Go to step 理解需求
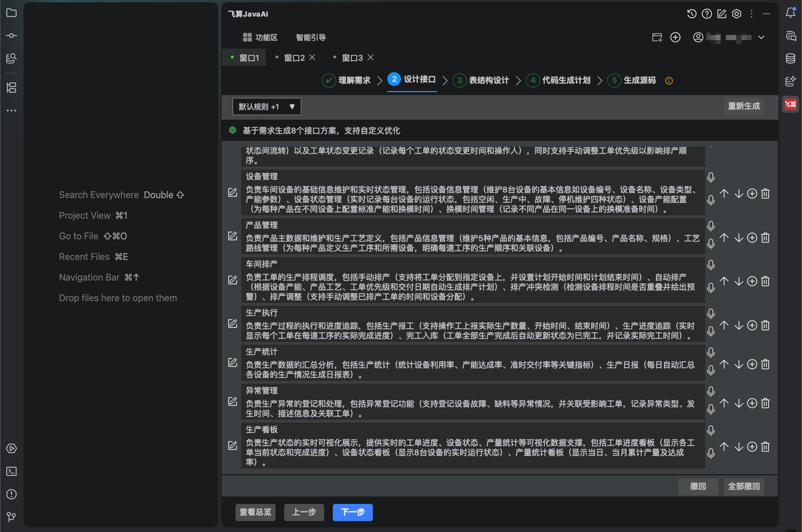The width and height of the screenshot is (802, 532). tap(346, 80)
